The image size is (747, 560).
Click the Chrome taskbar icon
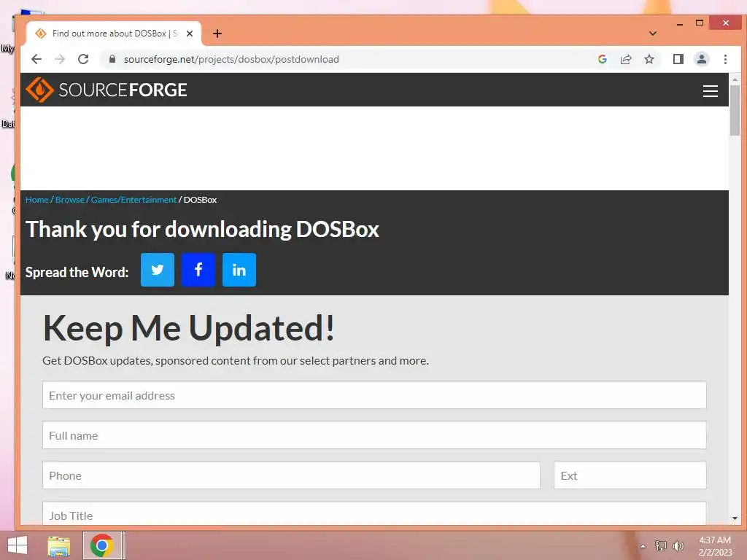click(x=102, y=545)
